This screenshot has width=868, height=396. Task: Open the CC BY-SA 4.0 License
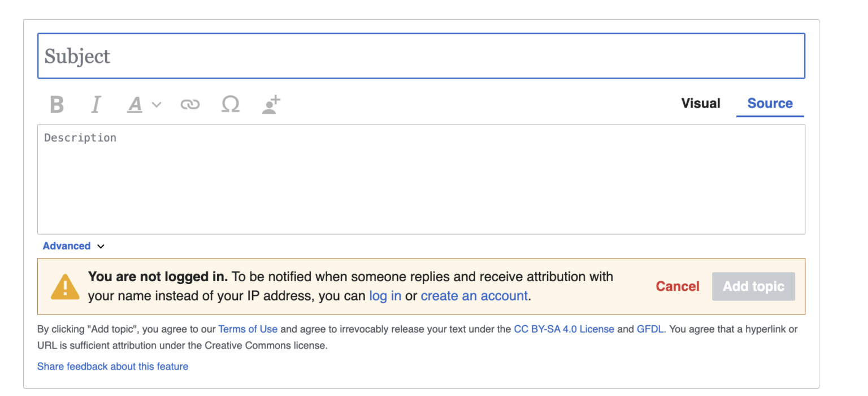(563, 329)
